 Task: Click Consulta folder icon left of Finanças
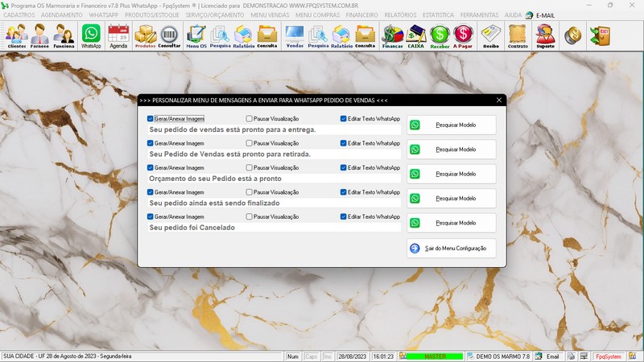[x=365, y=36]
